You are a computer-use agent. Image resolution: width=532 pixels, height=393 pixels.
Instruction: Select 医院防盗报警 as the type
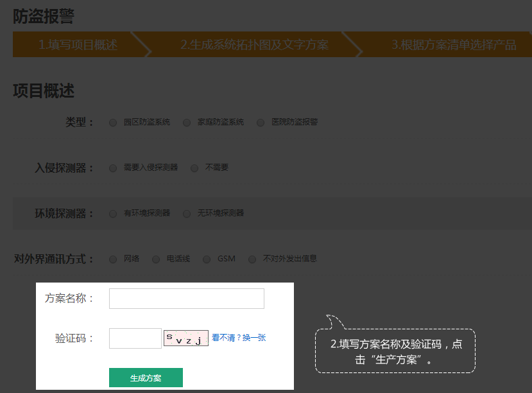click(x=261, y=123)
